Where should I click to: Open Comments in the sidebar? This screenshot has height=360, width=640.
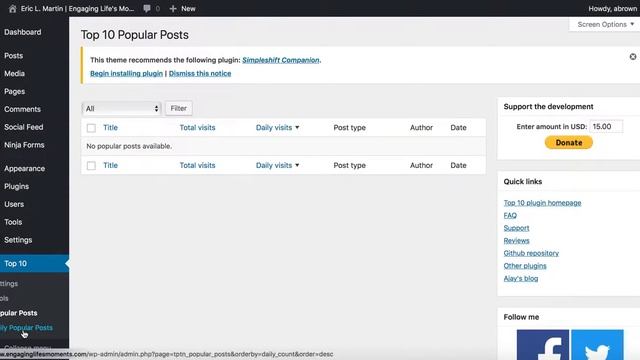tap(22, 109)
